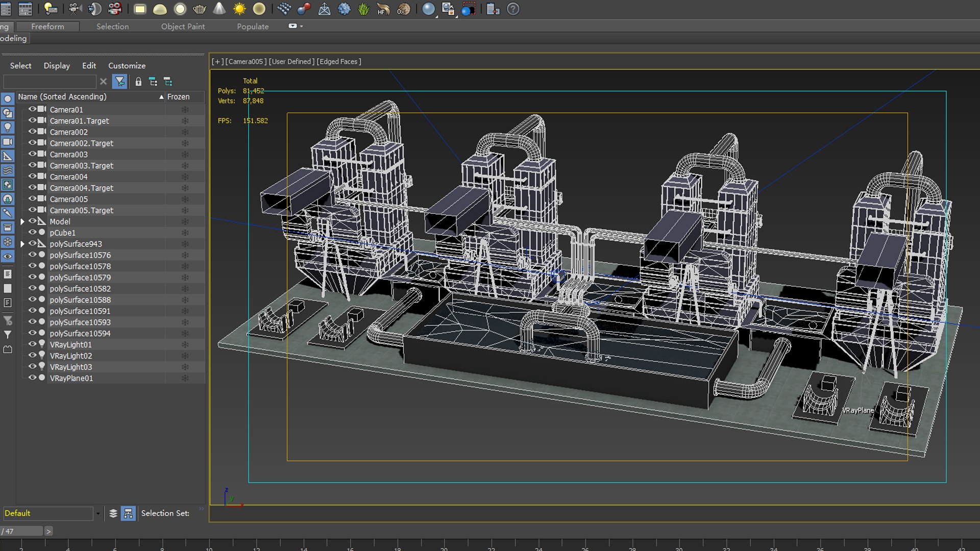
Task: Click the green grass icon
Action: tap(363, 9)
